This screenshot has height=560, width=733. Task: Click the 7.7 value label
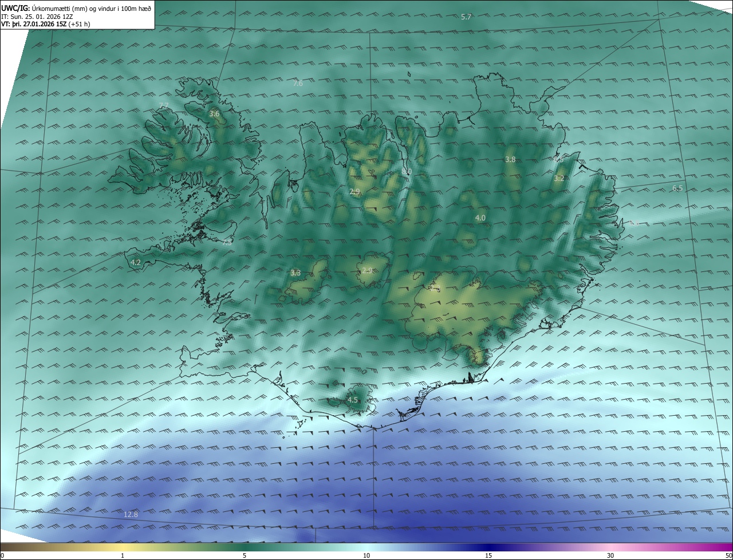164,106
